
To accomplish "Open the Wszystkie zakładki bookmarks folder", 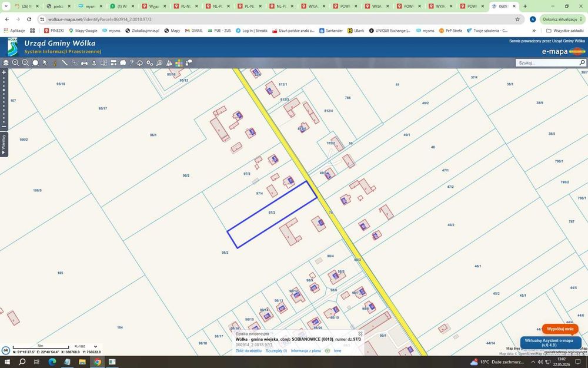I will [x=565, y=31].
